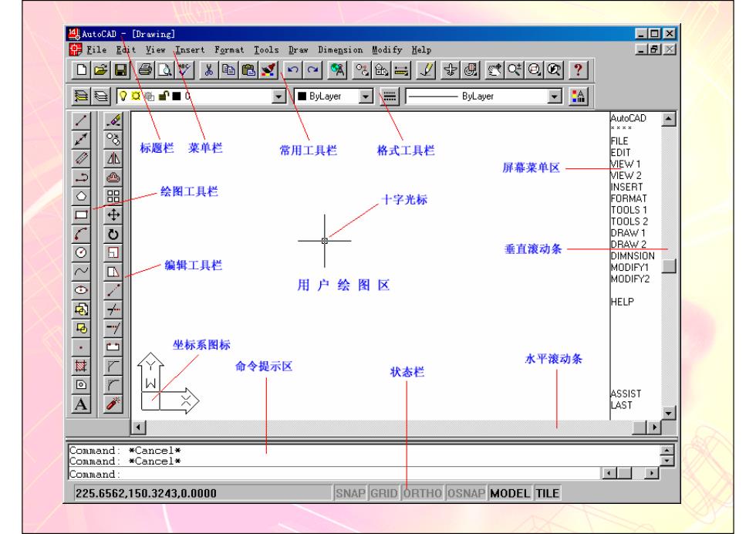Open the Modify menu
756x534 pixels.
(386, 49)
